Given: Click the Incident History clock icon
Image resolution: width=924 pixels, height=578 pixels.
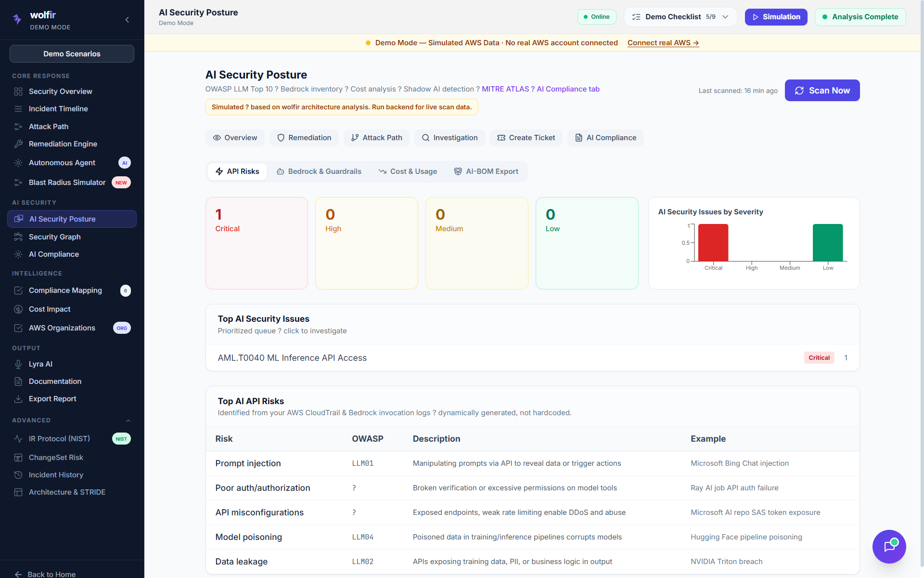Looking at the screenshot, I should (x=18, y=475).
